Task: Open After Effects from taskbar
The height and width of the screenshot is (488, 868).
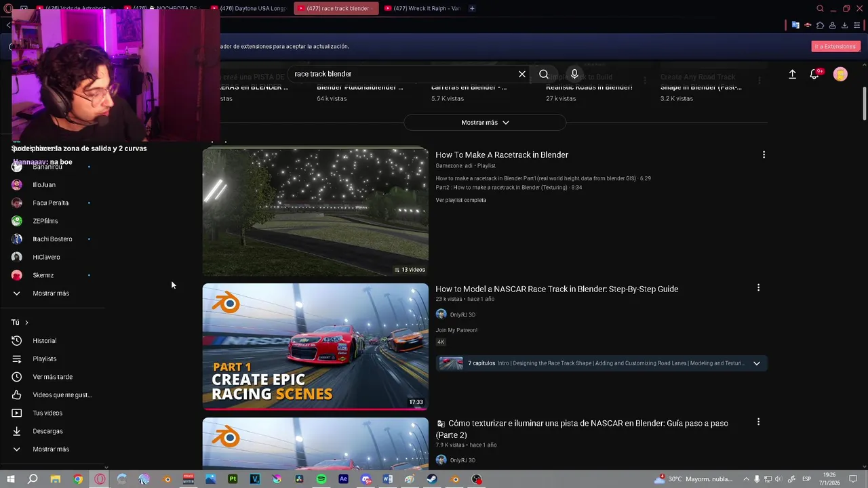Action: [343, 479]
